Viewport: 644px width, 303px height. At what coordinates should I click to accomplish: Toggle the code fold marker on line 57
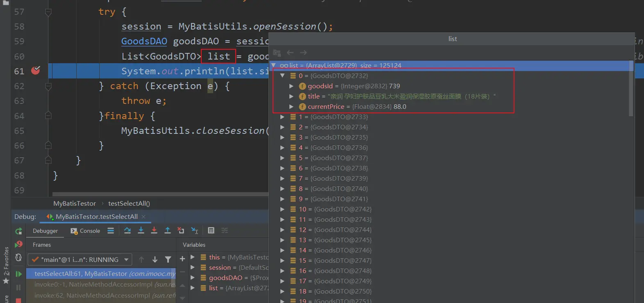[x=48, y=12]
